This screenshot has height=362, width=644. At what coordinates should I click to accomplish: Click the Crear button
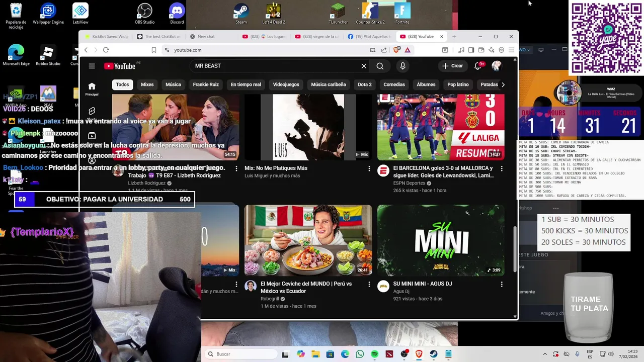(x=452, y=66)
